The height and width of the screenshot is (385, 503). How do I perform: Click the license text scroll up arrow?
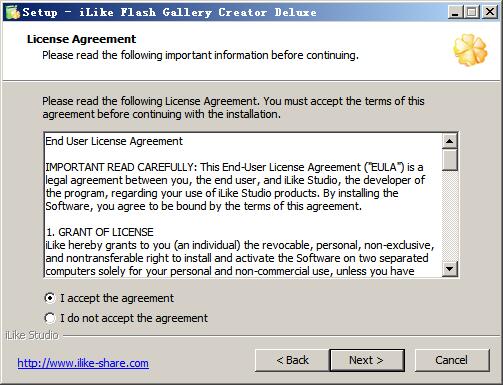point(450,141)
